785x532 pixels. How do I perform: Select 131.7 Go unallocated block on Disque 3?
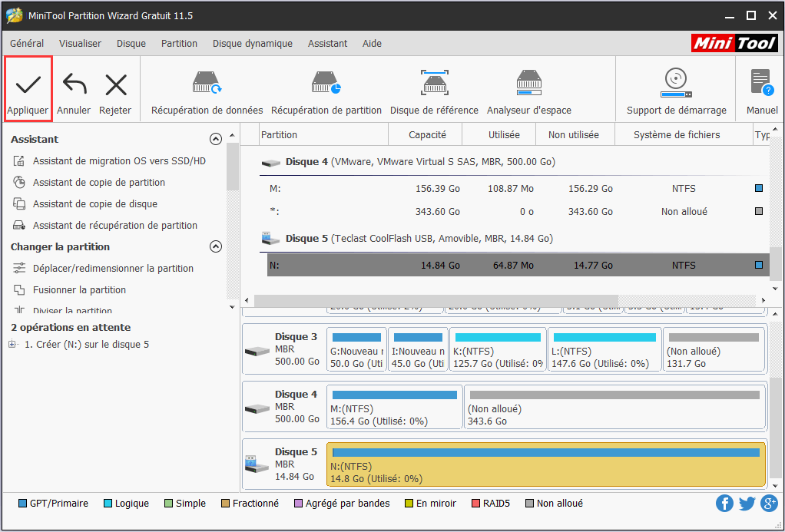[714, 349]
